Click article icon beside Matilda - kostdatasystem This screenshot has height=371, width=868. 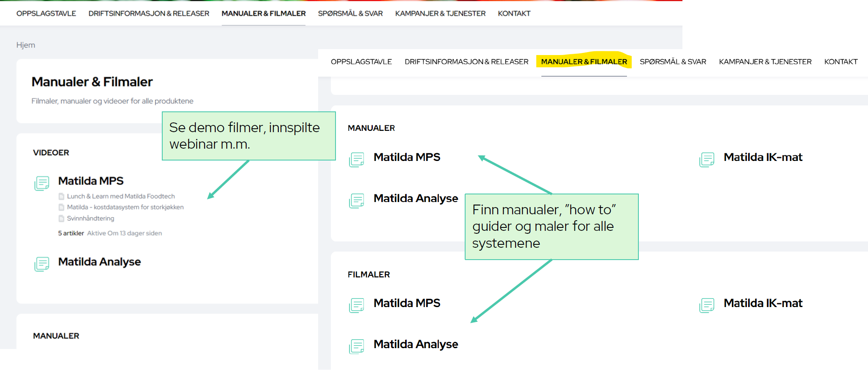tap(61, 207)
